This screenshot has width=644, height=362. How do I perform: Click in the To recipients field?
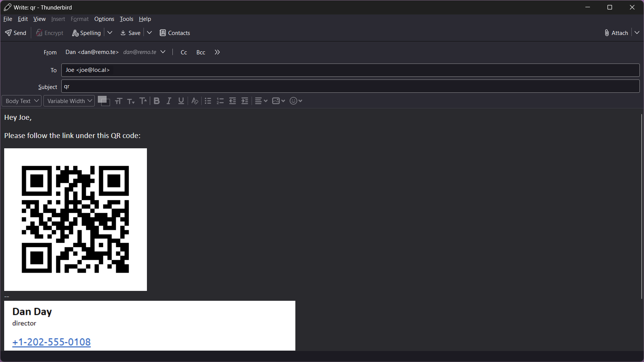[350, 70]
